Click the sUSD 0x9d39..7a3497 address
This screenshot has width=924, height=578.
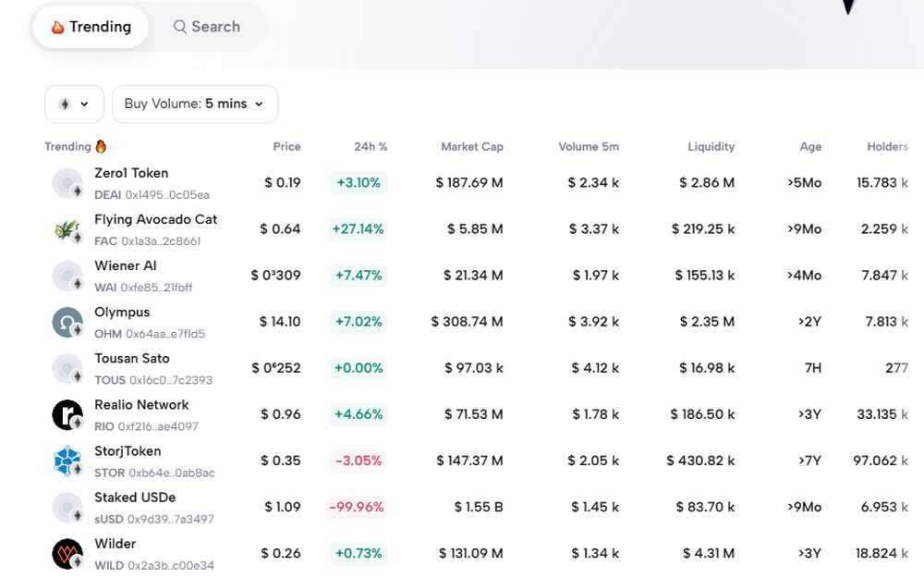(x=154, y=519)
